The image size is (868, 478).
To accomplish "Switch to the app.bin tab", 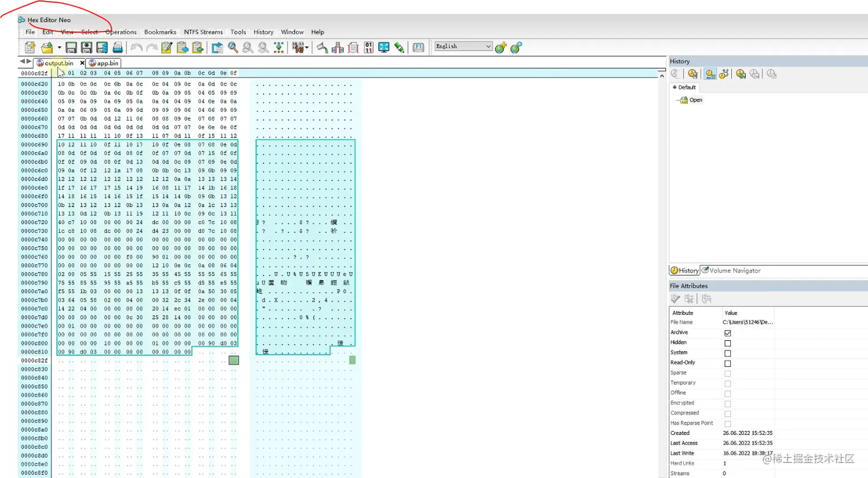I will [104, 63].
